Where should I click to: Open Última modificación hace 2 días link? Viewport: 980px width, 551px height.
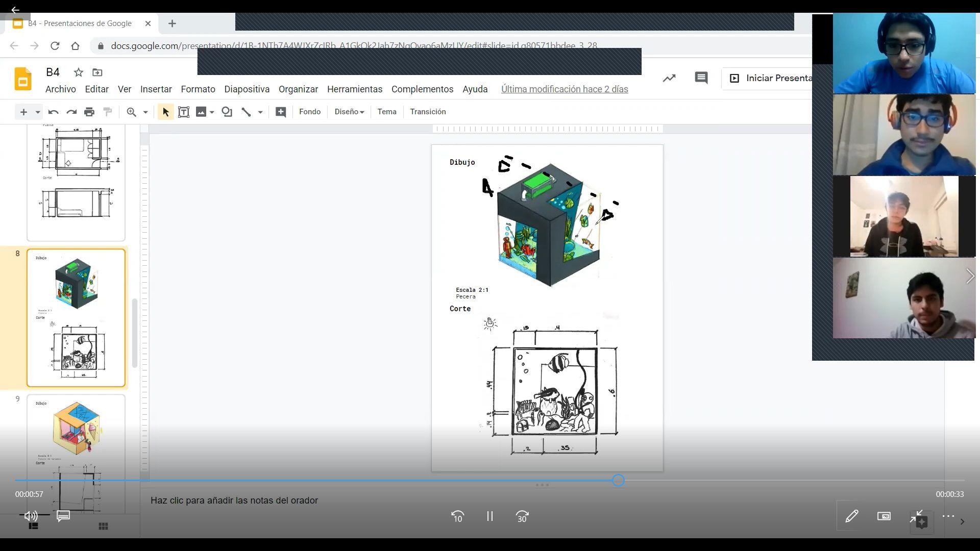pos(565,89)
